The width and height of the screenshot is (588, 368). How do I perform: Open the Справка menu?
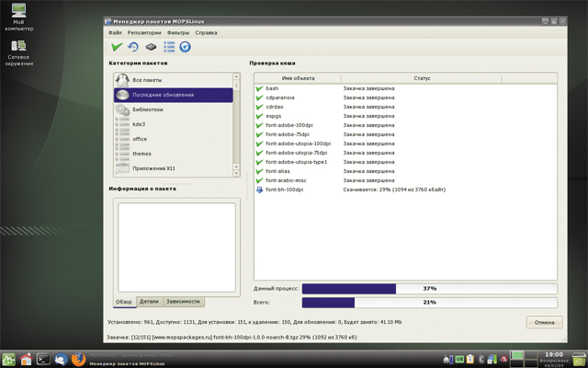[206, 33]
